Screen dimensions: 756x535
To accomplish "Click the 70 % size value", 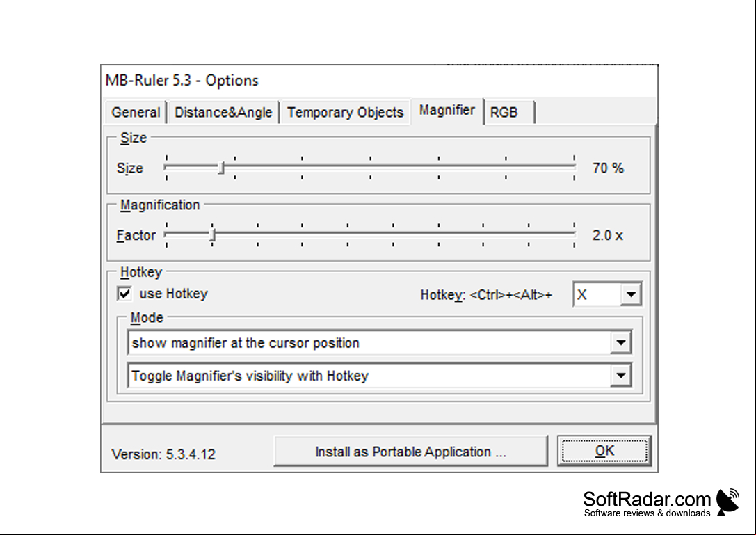I will tap(608, 168).
